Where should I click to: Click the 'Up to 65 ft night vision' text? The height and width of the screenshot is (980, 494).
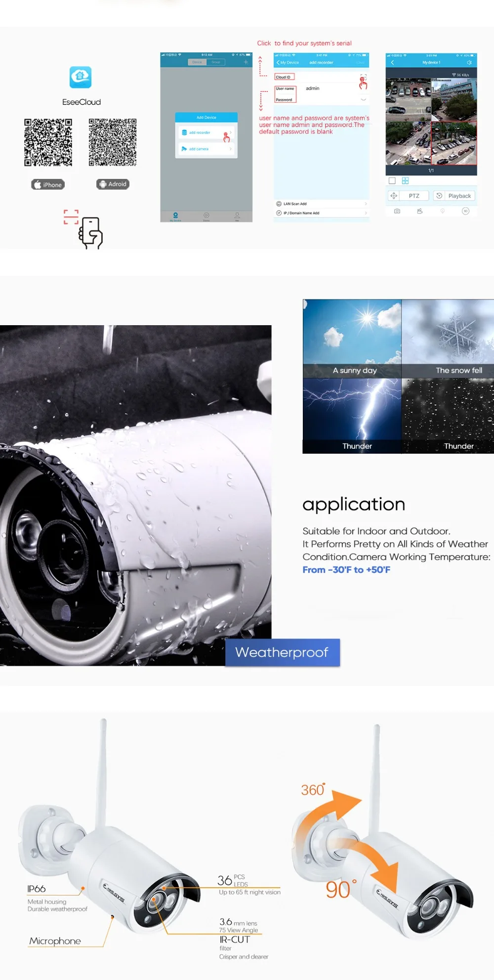point(250,892)
